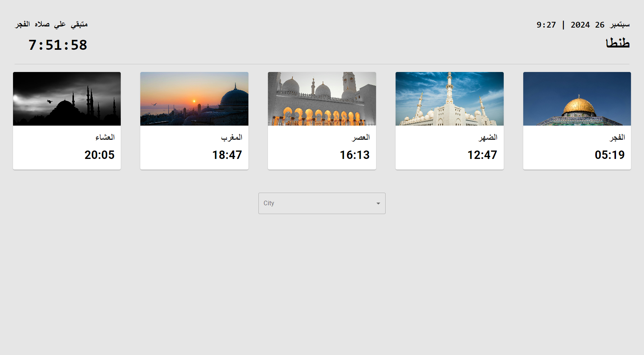Click the العشاء prayer name label
This screenshot has width=644, height=355.
pyautogui.click(x=105, y=137)
